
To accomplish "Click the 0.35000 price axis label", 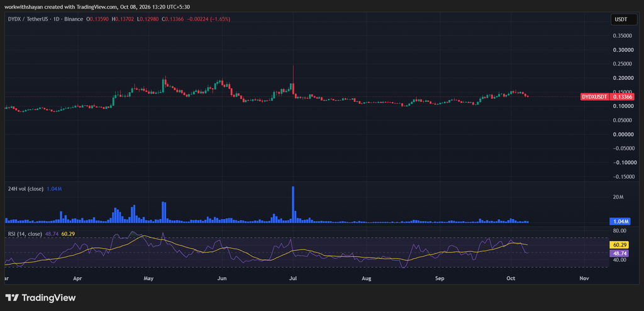I will (623, 37).
